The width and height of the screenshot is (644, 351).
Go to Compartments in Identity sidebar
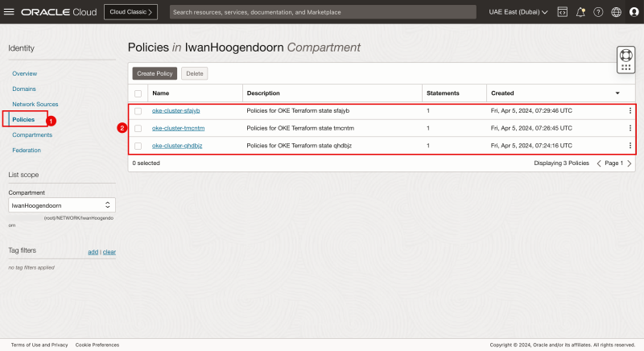pyautogui.click(x=31, y=134)
